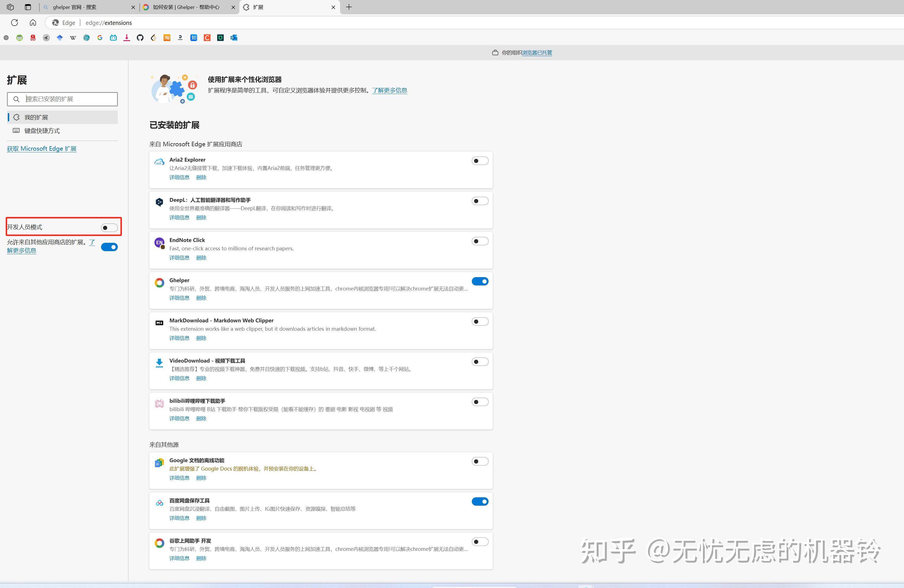The width and height of the screenshot is (904, 588).
Task: Click 获取 Microsoft Edge 扩展 link
Action: coord(41,148)
